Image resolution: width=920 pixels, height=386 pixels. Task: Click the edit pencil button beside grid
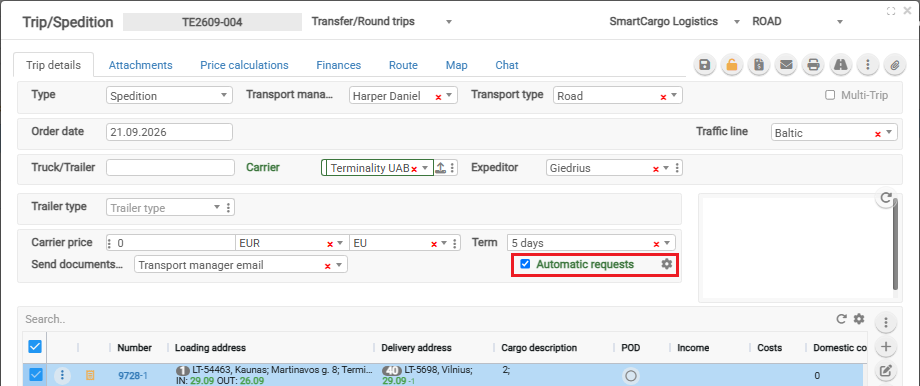pos(886,371)
